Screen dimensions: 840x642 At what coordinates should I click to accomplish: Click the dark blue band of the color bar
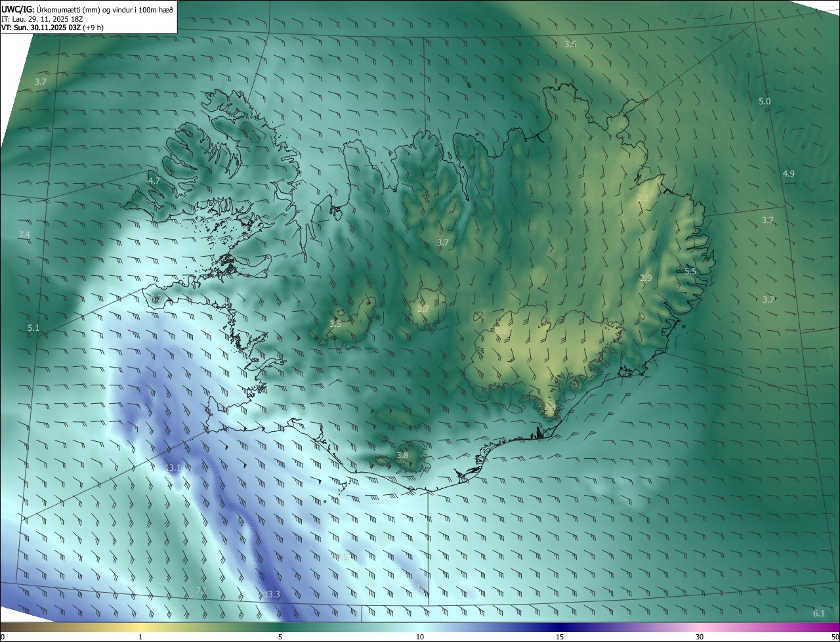tap(560, 628)
